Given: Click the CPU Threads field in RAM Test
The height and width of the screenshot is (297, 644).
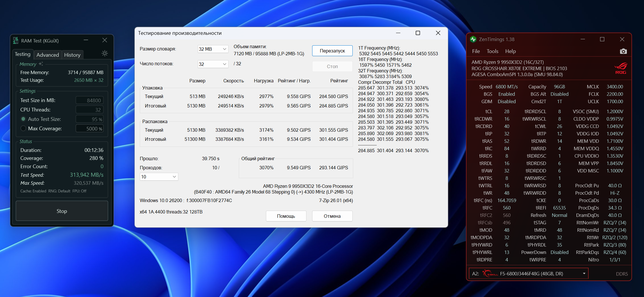Looking at the screenshot, I should 89,110.
